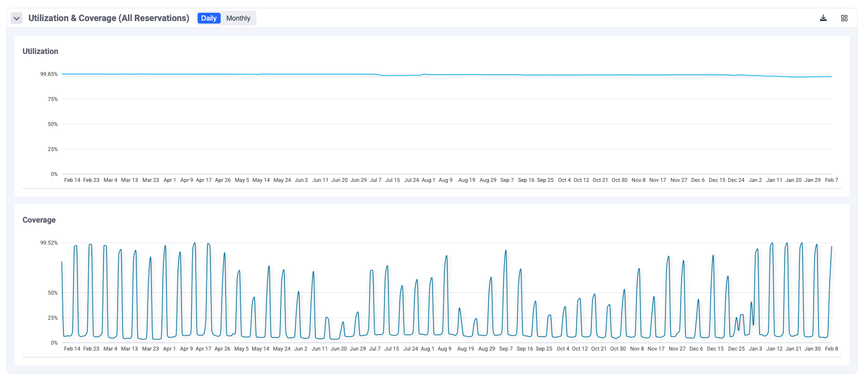Image resolution: width=868 pixels, height=379 pixels.
Task: Collapse the Utilization & Coverage section
Action: pos(17,19)
